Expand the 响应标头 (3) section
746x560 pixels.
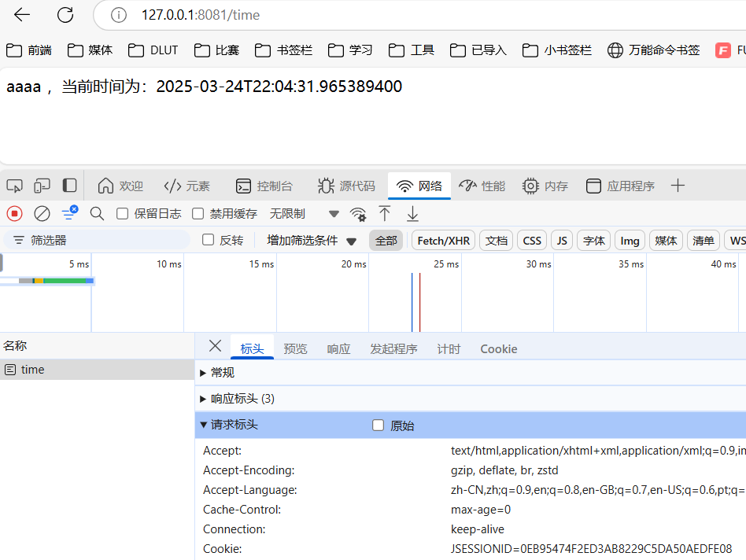coord(471,399)
